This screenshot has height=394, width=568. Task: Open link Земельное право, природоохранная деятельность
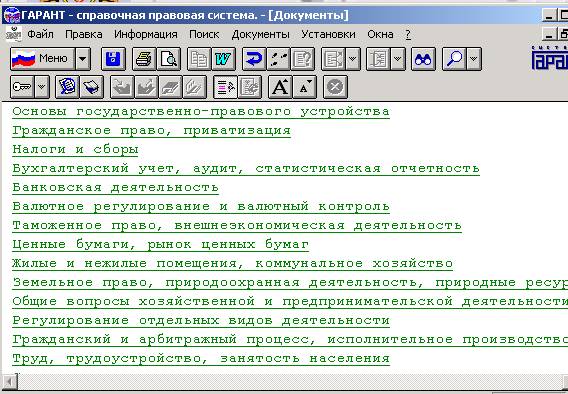290,282
